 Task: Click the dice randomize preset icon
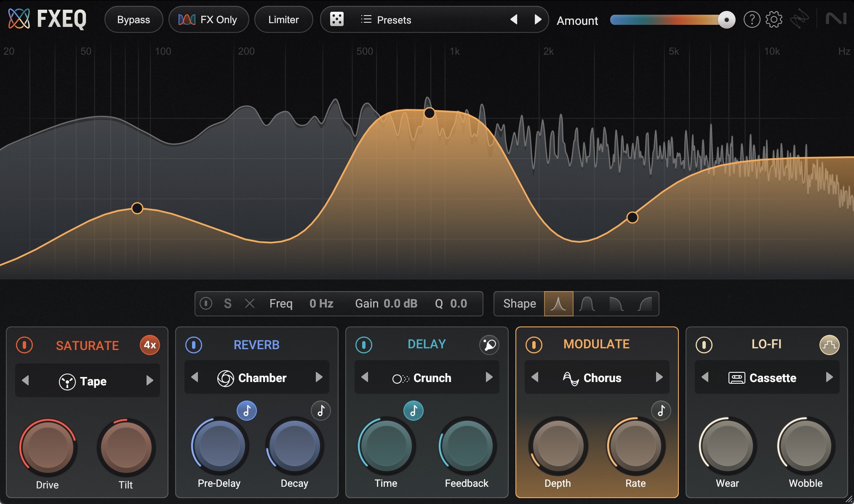[x=336, y=19]
